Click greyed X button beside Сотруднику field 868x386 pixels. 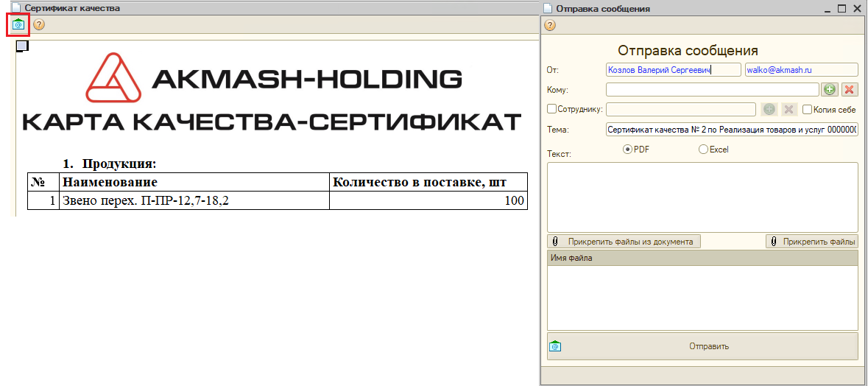(x=789, y=109)
